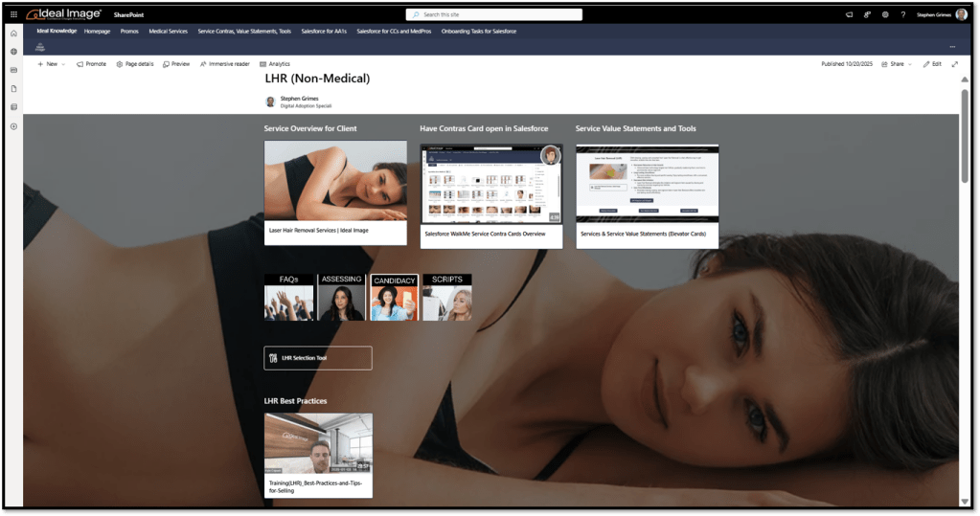
Task: Open the megaphone announcements icon in header
Action: coord(849,14)
